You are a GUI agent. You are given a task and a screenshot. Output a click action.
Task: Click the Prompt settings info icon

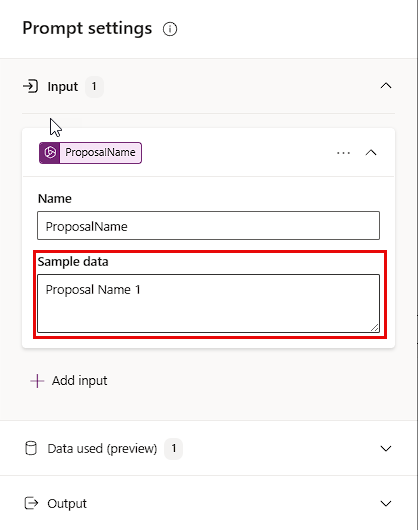(x=170, y=29)
